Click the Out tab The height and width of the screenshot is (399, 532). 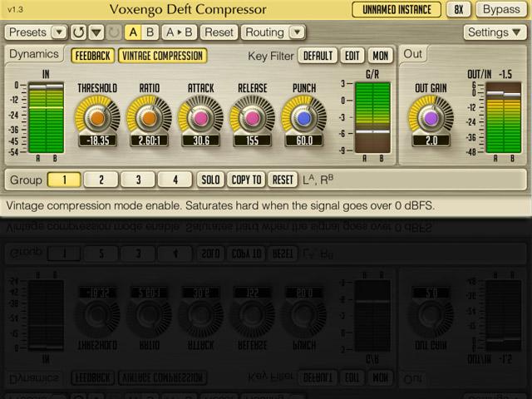coord(412,54)
